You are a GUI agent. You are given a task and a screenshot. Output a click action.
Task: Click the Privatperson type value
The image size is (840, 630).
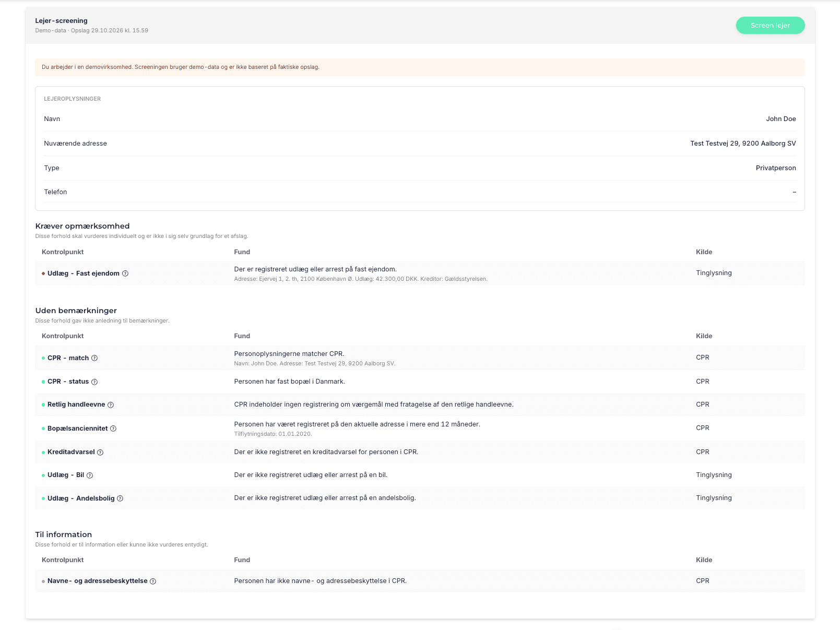pyautogui.click(x=776, y=168)
